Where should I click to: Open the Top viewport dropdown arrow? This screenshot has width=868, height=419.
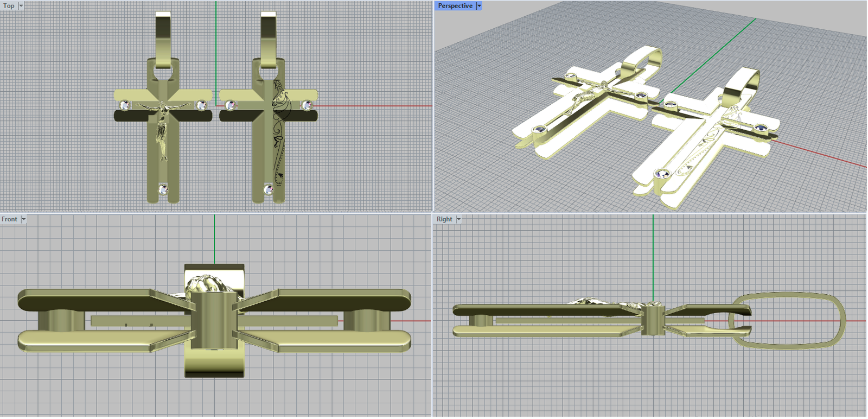21,6
